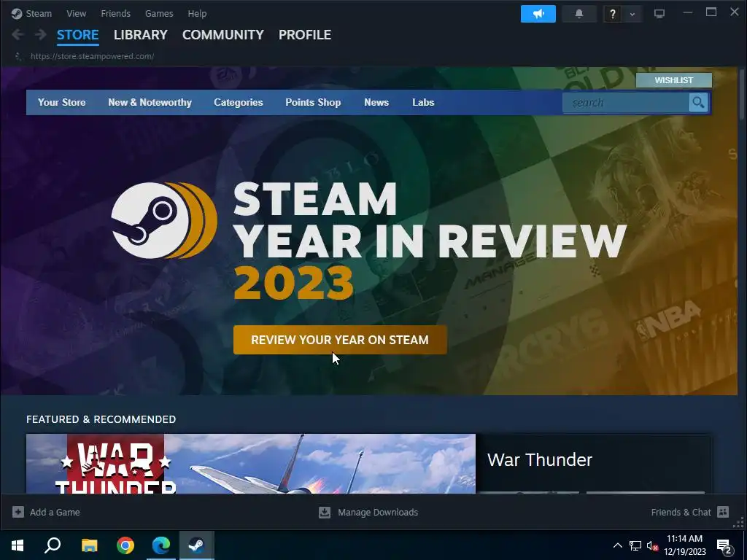Switch to the COMMUNITY tab

tap(223, 35)
